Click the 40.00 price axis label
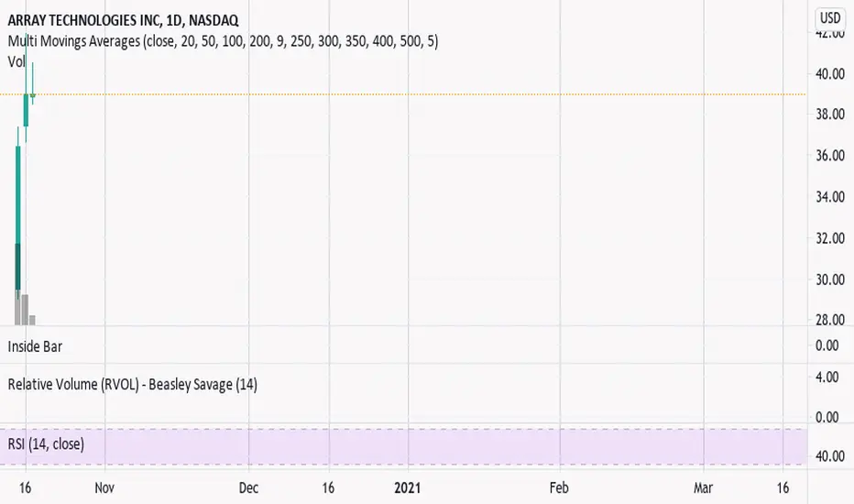Screen dimensions: 854x504 pos(830,73)
